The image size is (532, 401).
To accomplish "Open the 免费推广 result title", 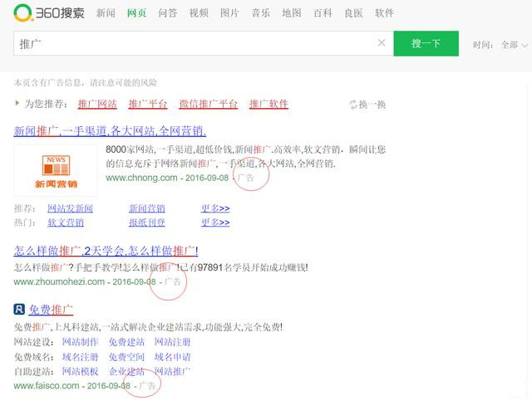I will (x=51, y=310).
